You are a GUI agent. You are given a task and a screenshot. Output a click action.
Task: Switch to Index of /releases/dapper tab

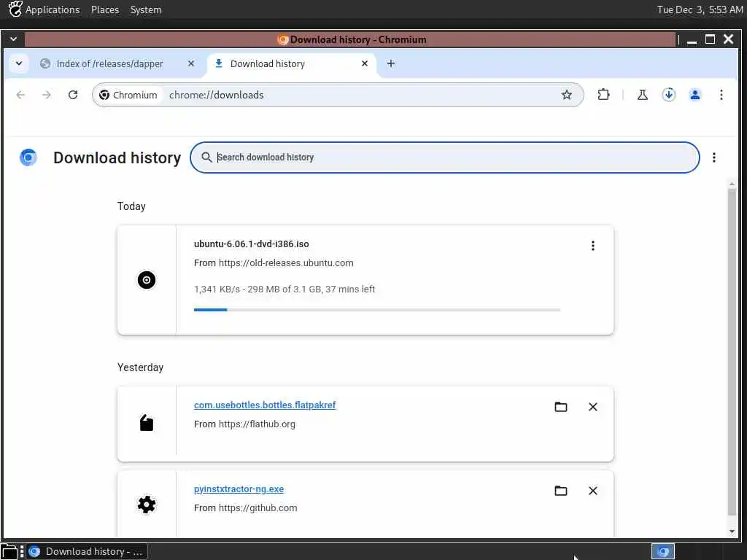click(x=109, y=64)
